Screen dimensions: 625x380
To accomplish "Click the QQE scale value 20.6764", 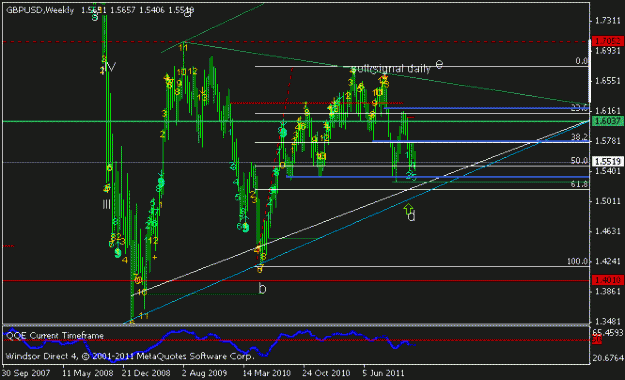I will (608, 358).
